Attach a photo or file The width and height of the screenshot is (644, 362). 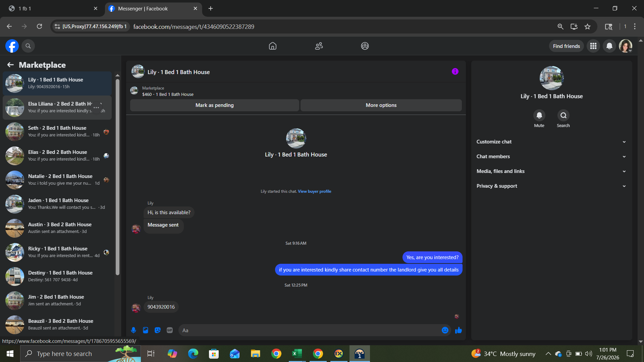point(146,330)
